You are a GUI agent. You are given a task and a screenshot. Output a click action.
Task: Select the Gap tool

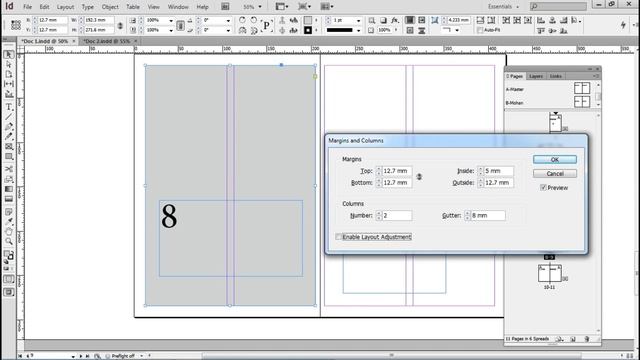[9, 84]
